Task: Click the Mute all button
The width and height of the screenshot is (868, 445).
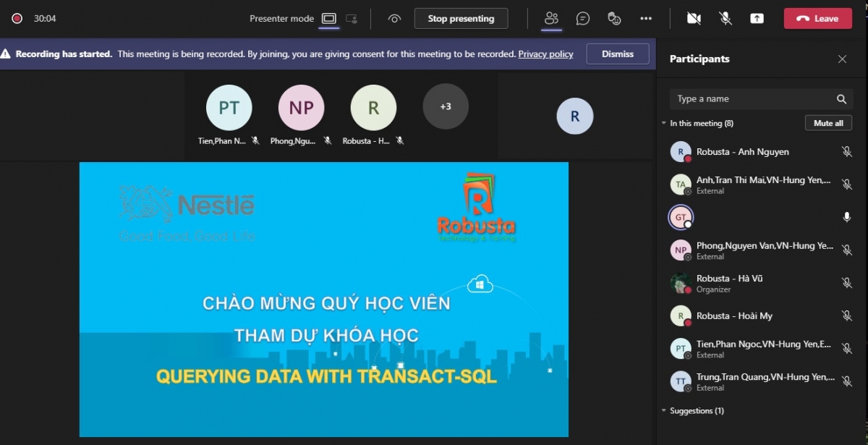Action: [828, 123]
